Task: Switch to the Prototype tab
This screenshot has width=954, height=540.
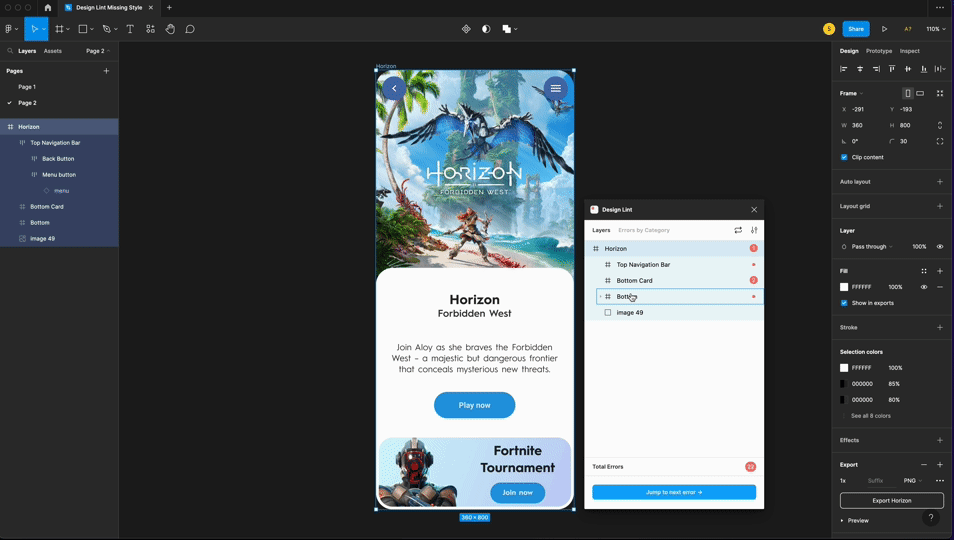Action: (x=879, y=51)
